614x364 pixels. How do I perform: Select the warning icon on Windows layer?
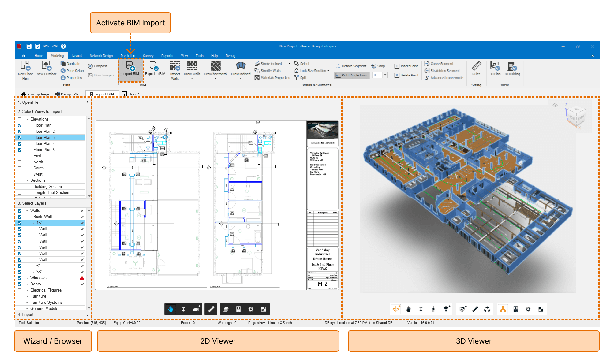tap(82, 278)
